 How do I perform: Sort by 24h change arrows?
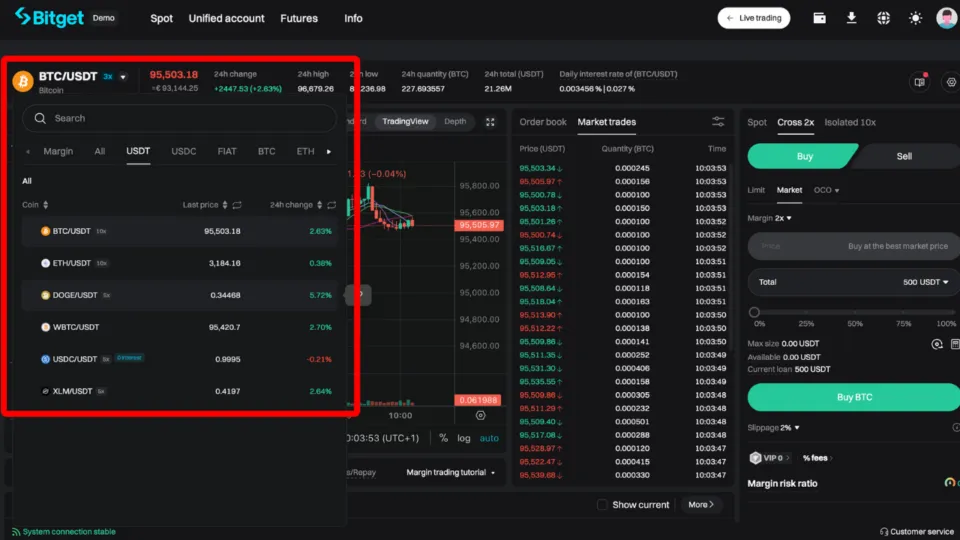319,205
